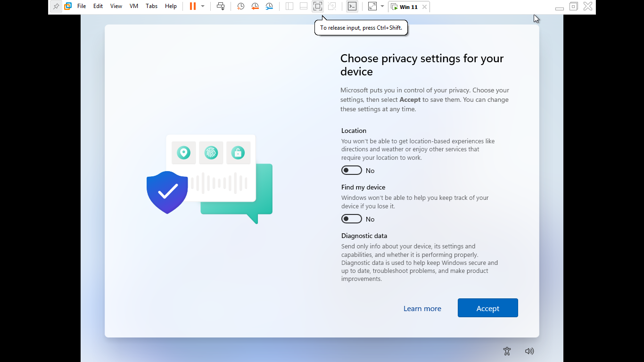Take a snapshot of the virtual machine
644x362 pixels.
point(241,7)
